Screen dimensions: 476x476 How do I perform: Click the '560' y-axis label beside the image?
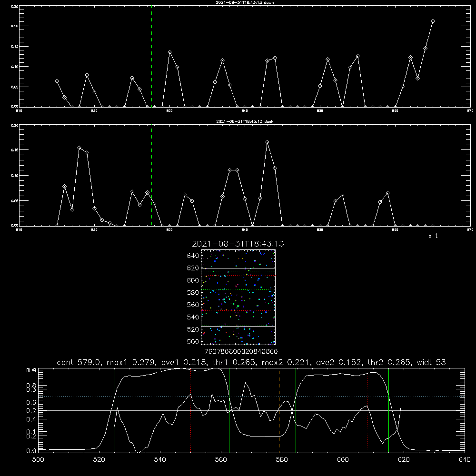tap(193, 305)
